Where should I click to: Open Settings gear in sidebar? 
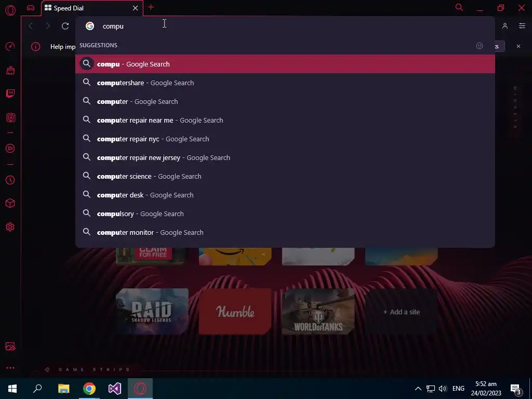pos(10,227)
